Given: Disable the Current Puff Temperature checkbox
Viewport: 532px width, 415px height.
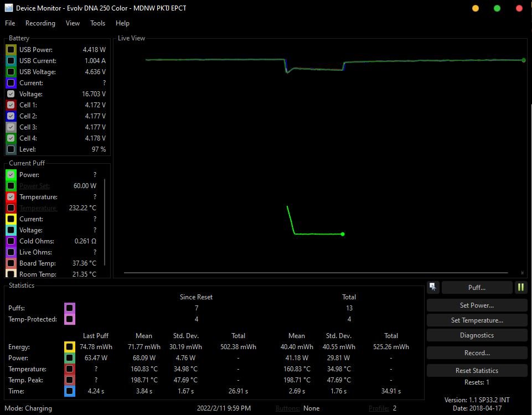Looking at the screenshot, I should [11, 197].
